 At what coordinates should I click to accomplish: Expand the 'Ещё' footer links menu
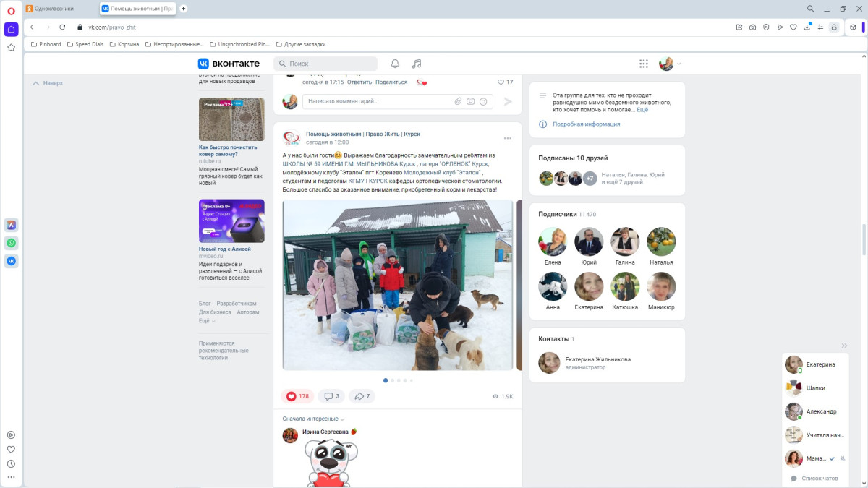click(x=207, y=321)
